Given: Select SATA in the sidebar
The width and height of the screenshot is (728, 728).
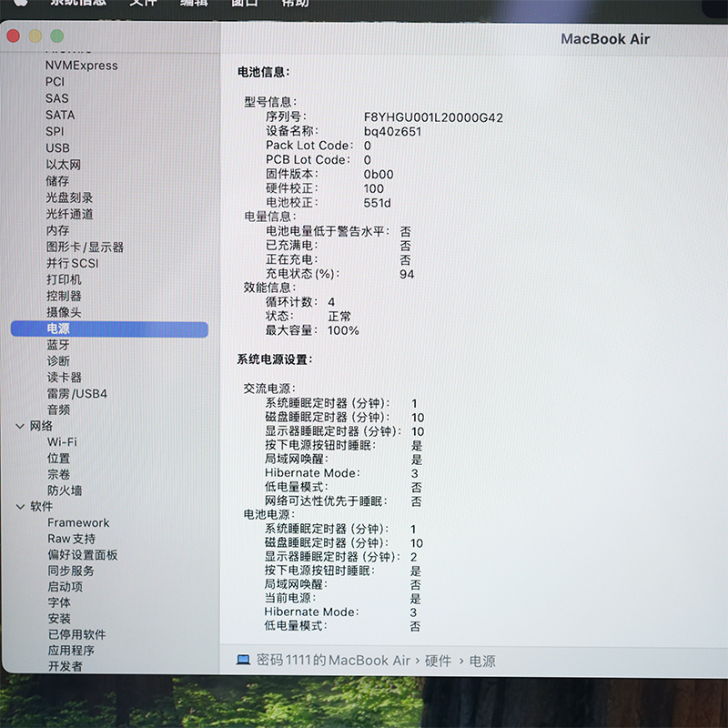Looking at the screenshot, I should pos(60,115).
